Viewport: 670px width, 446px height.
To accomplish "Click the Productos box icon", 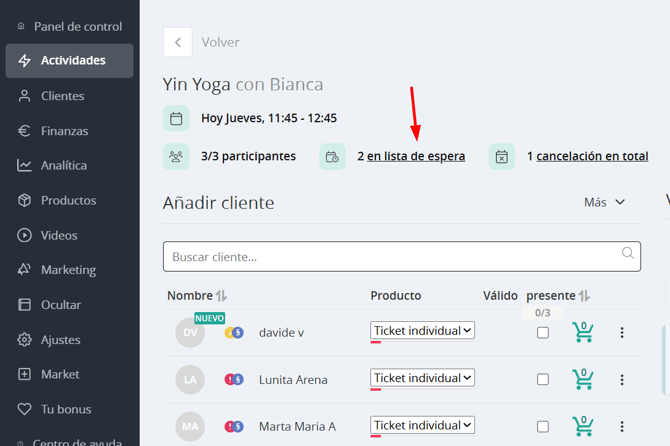I will click(24, 200).
